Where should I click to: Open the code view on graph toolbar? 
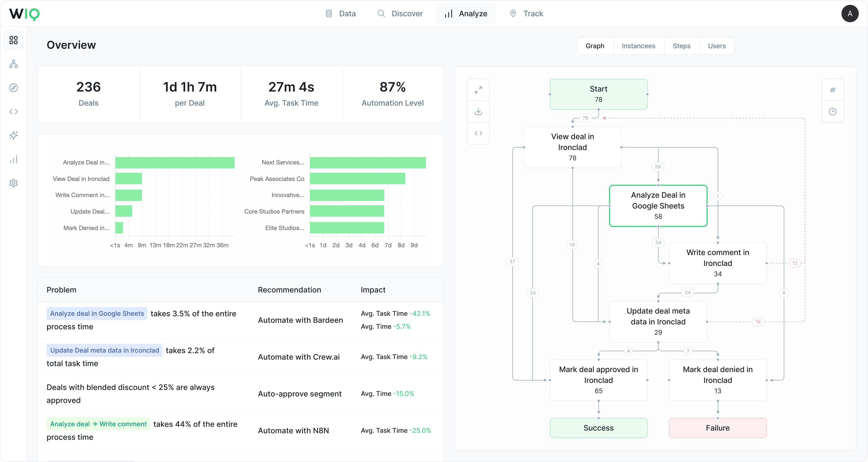tap(478, 133)
